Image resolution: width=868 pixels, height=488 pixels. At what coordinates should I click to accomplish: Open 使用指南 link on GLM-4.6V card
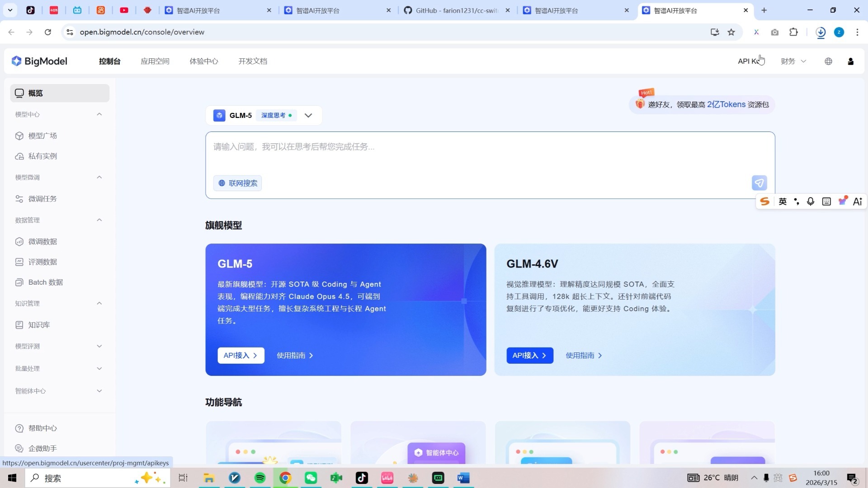pyautogui.click(x=583, y=356)
